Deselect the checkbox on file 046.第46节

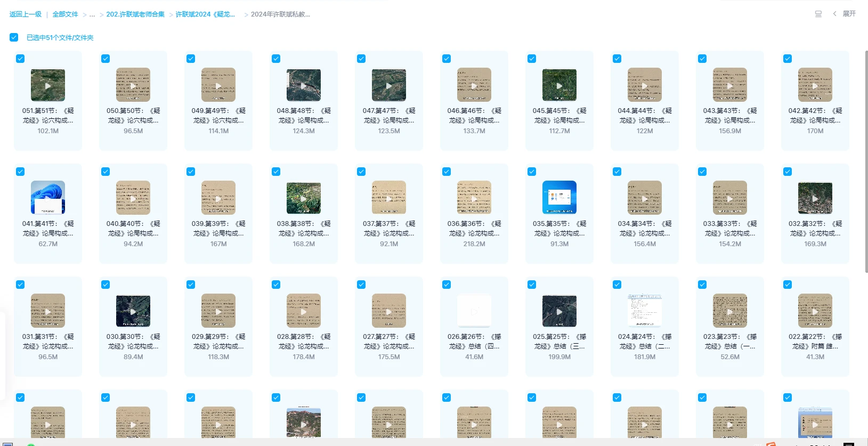coord(447,59)
